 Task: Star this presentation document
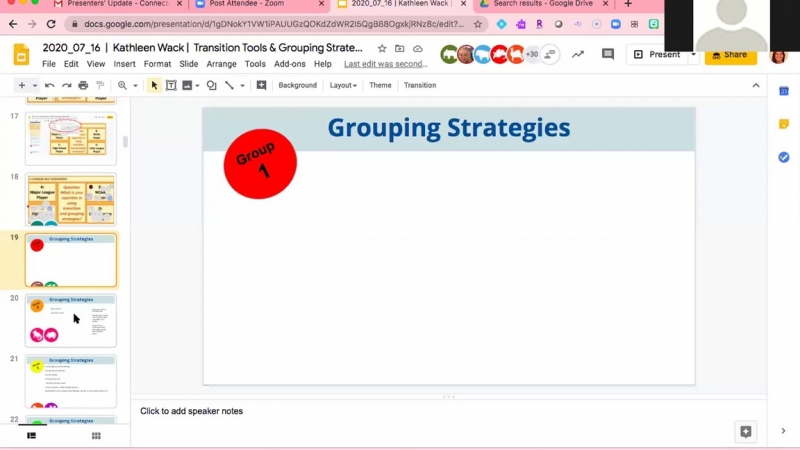click(x=382, y=48)
